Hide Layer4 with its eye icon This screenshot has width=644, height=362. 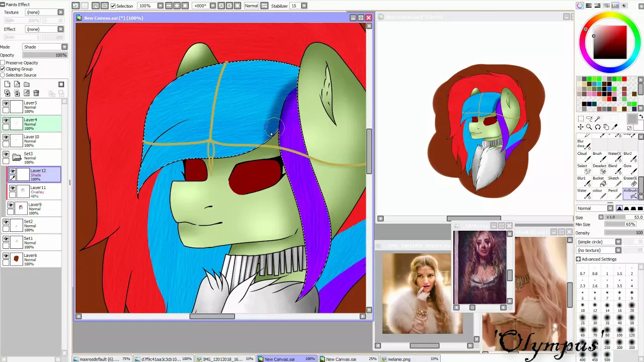pos(6,121)
